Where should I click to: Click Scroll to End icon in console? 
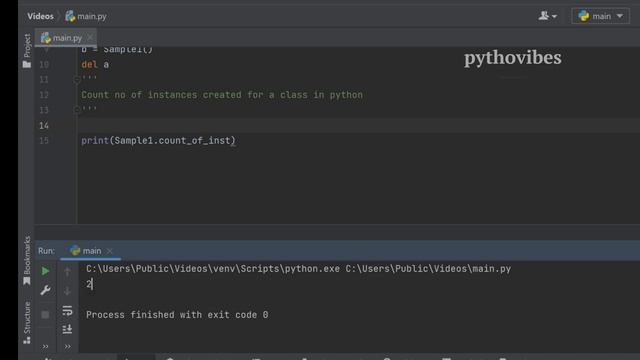tap(67, 329)
